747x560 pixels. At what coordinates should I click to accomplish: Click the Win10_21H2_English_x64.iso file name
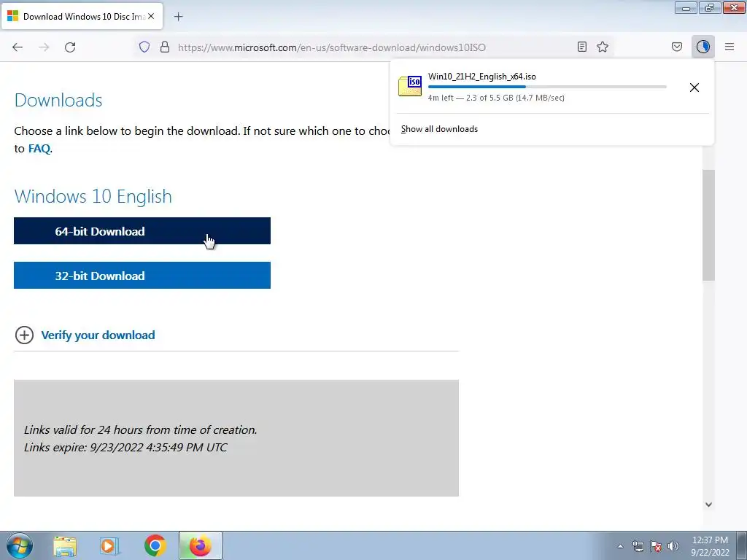point(481,77)
